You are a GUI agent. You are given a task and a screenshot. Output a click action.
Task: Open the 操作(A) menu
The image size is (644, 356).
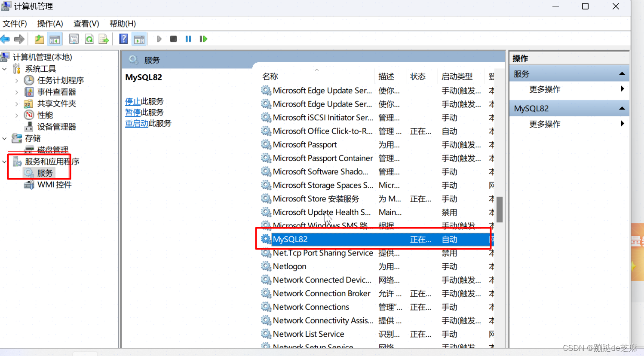click(x=50, y=24)
